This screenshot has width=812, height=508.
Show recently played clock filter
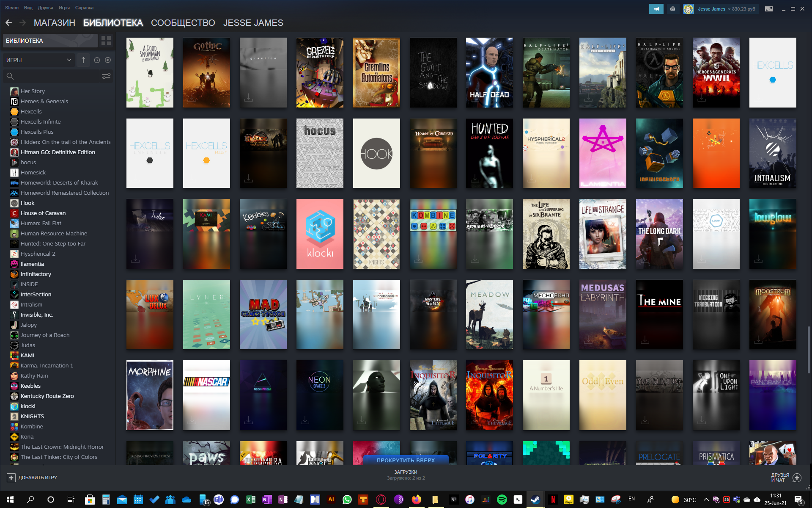click(97, 60)
